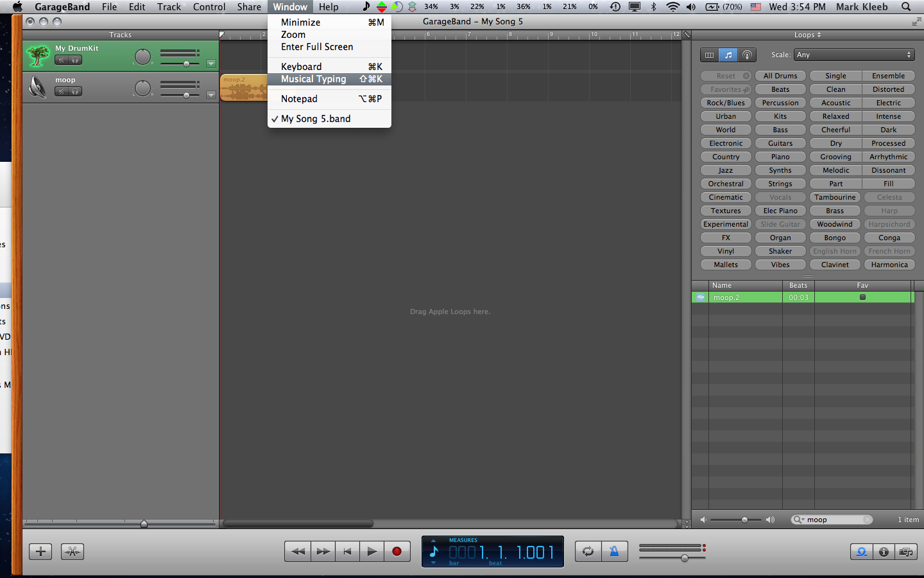Mark moop.2 loop as favorite checkbox
This screenshot has width=924, height=578.
tap(862, 297)
